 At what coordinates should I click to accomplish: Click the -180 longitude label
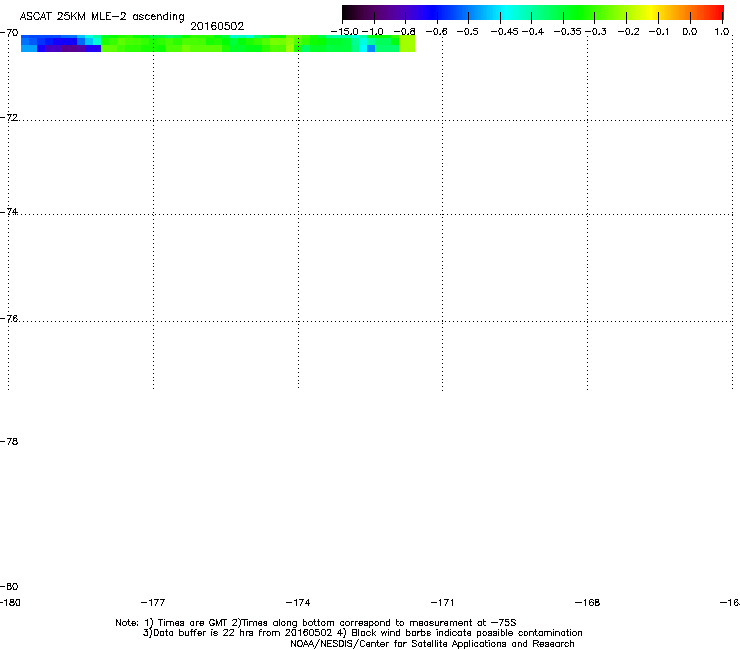click(x=10, y=602)
